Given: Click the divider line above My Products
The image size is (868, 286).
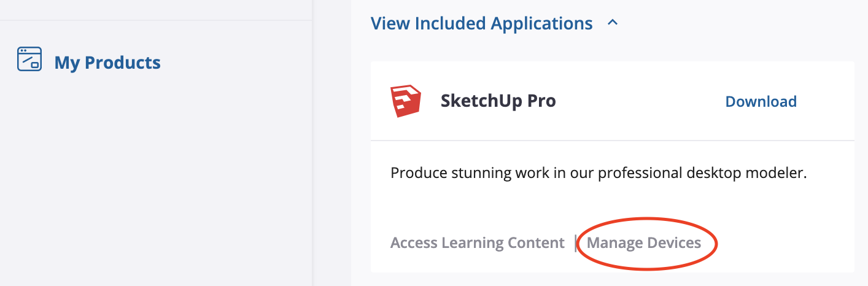Looking at the screenshot, I should [156, 20].
